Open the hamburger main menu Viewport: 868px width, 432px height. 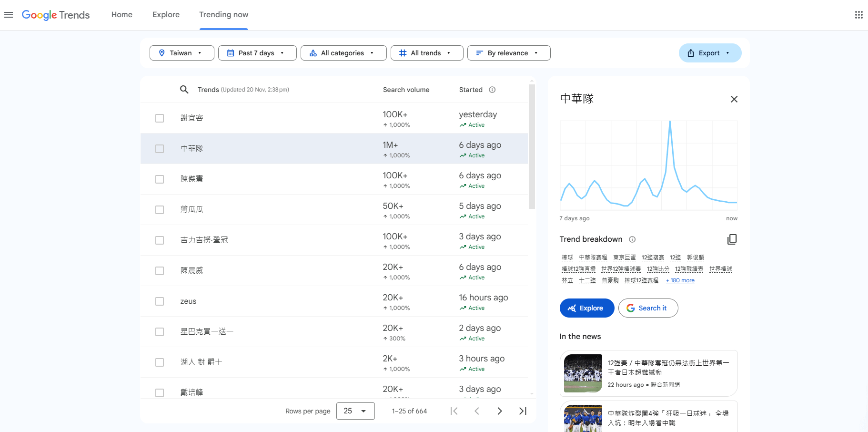coord(9,15)
